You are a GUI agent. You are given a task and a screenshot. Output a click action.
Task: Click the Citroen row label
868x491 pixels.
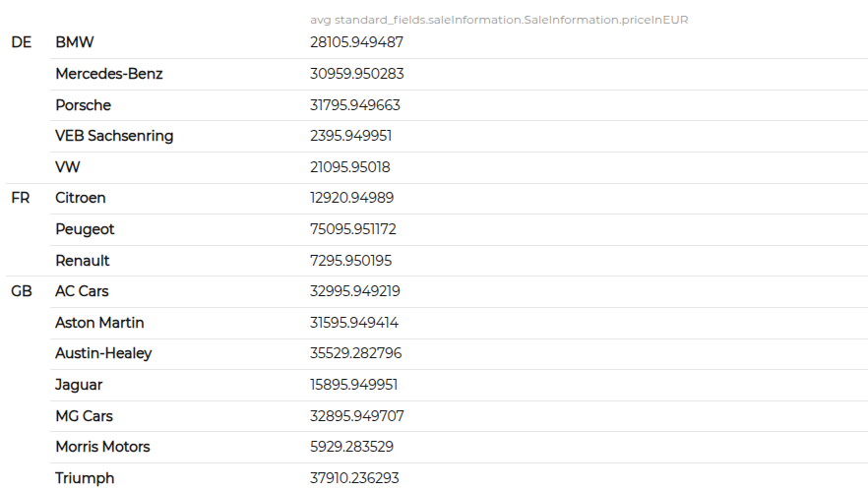[81, 198]
